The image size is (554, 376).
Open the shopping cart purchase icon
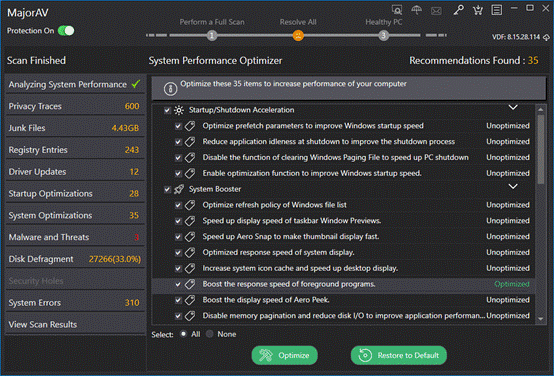[x=478, y=10]
